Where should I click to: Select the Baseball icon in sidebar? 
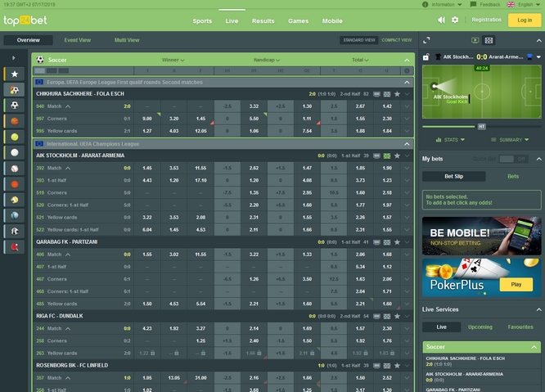pos(15,169)
